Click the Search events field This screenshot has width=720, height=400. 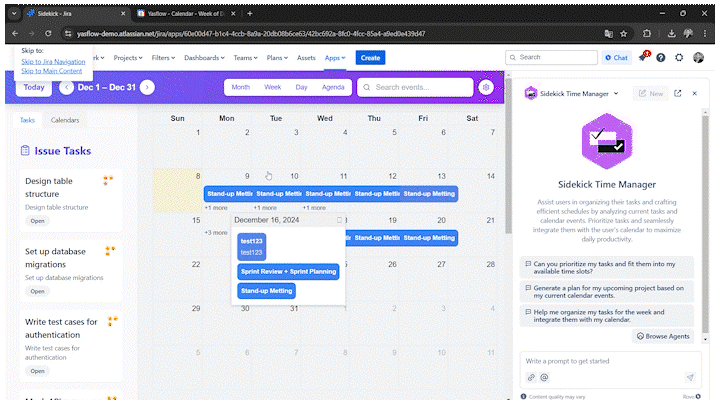[415, 87]
